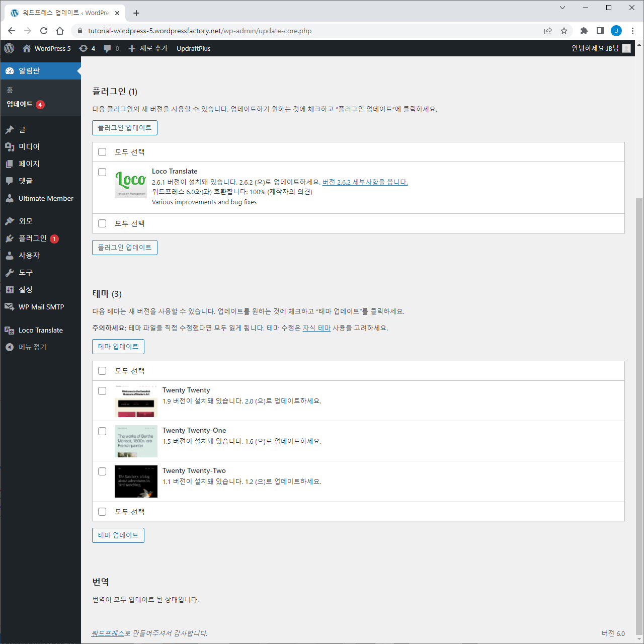Click the upper 테마 업데이트 button
The width and height of the screenshot is (644, 644).
click(118, 347)
